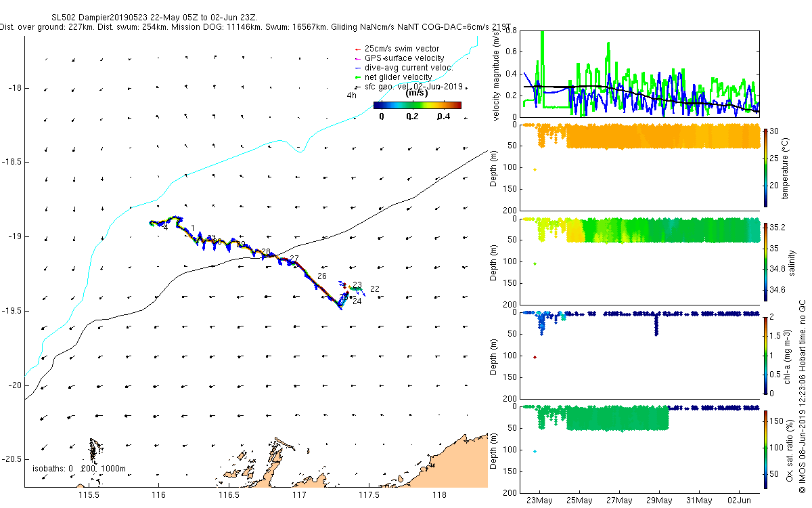This screenshot has width=812, height=508.
Task: Click the 'net glider velocity' legend entry
Action: tap(398, 77)
